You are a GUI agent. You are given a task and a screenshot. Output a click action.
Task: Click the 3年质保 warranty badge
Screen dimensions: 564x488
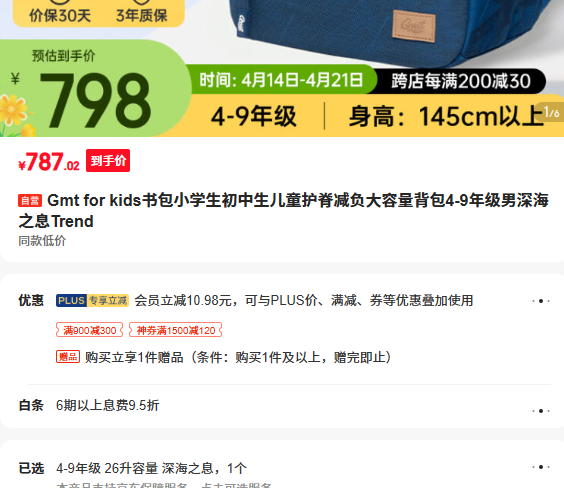[142, 14]
